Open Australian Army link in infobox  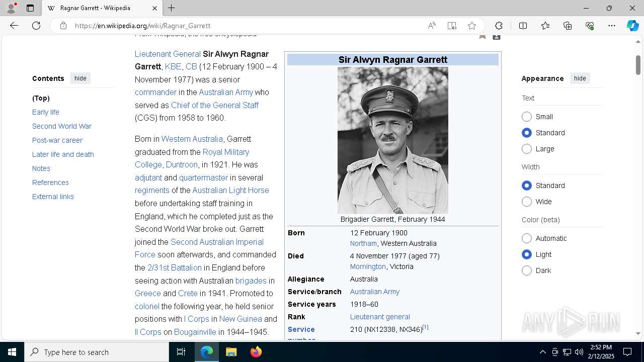tap(375, 292)
